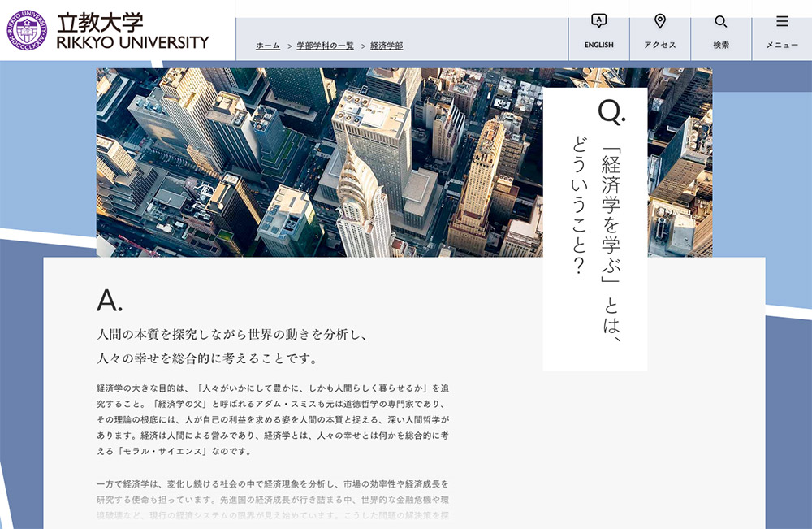Click the Rikkyo University purple crest logo
This screenshot has width=812, height=529.
27,30
